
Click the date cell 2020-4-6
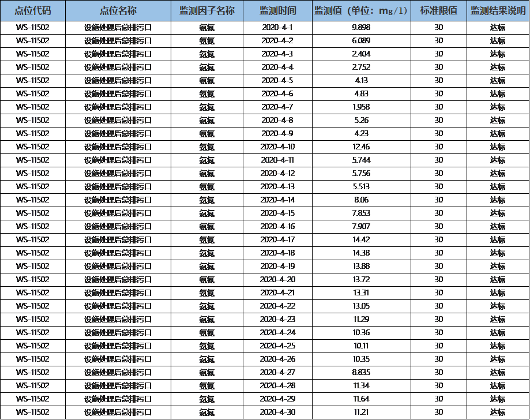277,93
